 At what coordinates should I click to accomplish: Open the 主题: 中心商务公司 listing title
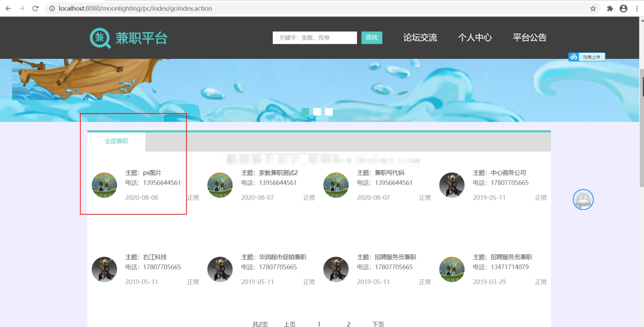pyautogui.click(x=499, y=173)
